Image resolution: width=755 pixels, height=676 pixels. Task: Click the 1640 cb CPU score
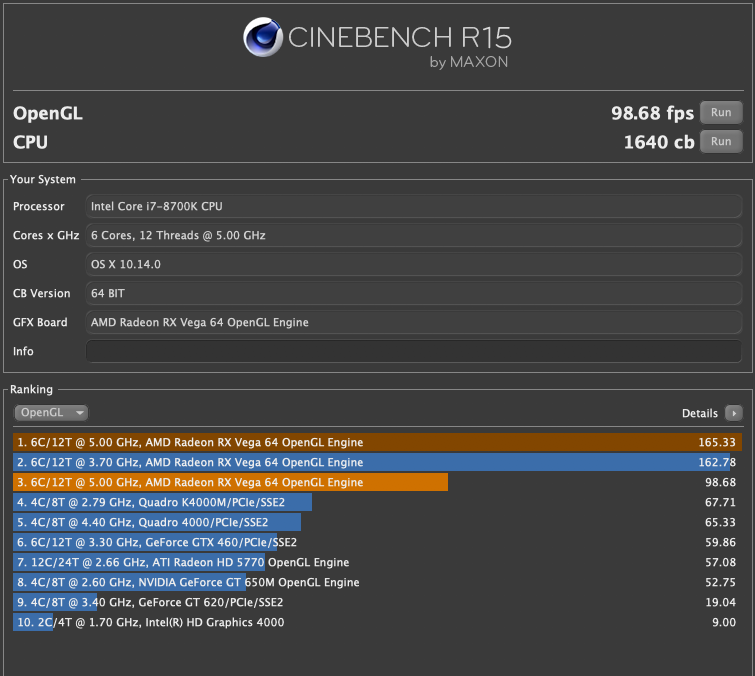click(659, 142)
